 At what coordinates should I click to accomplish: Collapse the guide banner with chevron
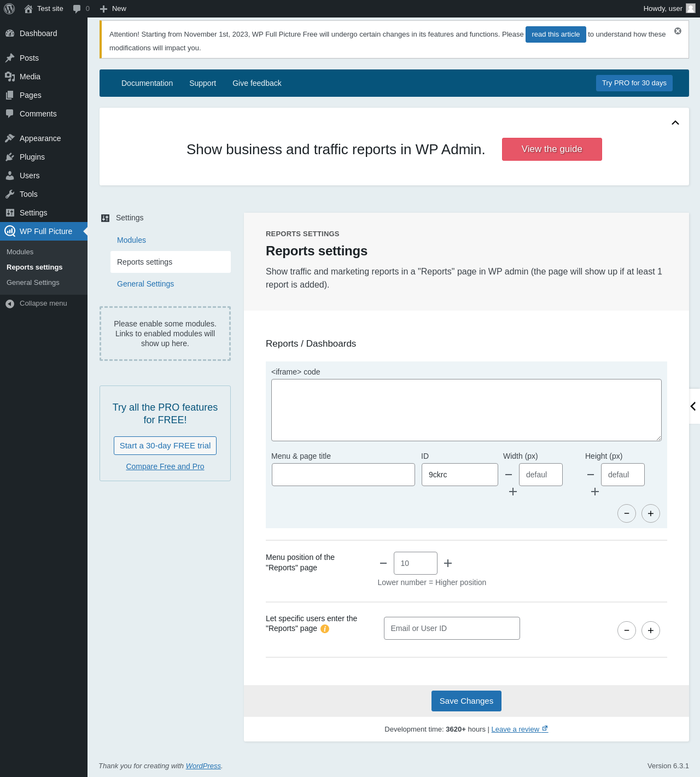click(x=675, y=122)
